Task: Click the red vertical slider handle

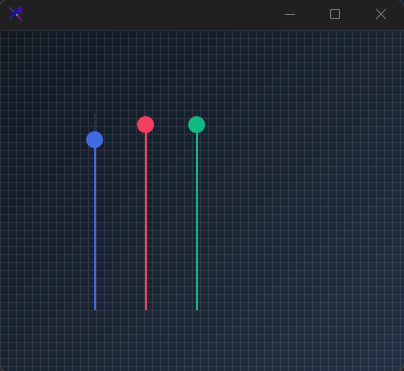Action: pos(146,125)
